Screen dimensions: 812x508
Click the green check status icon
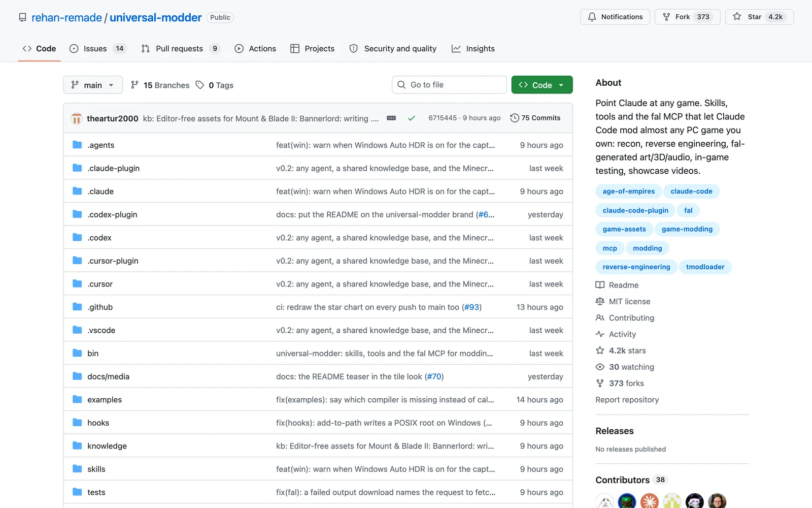pos(412,118)
